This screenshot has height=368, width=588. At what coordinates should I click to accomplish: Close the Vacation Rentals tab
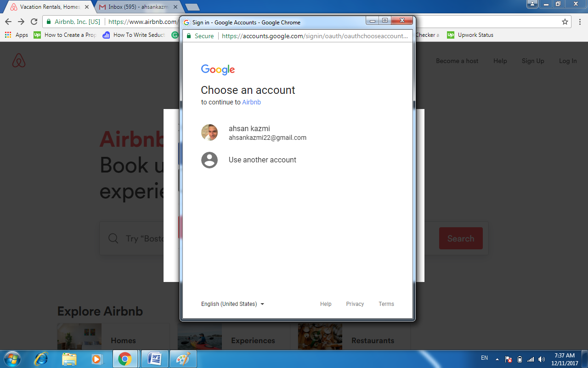[87, 7]
